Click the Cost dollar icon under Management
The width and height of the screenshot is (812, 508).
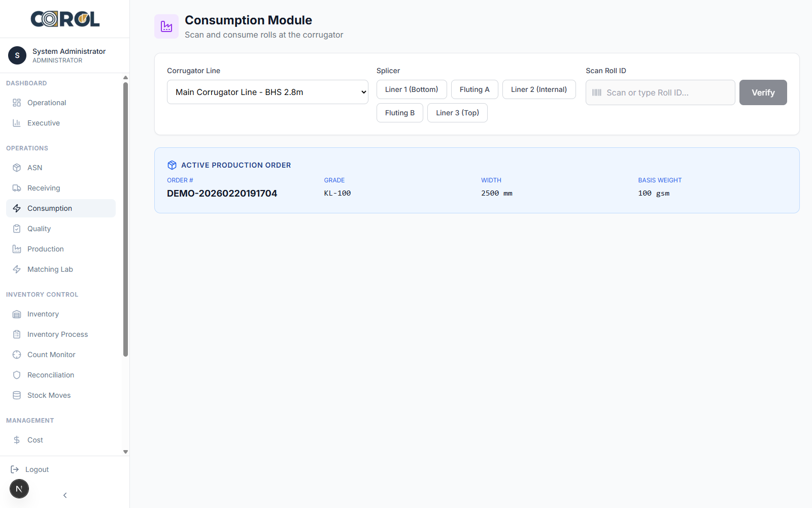pos(17,439)
